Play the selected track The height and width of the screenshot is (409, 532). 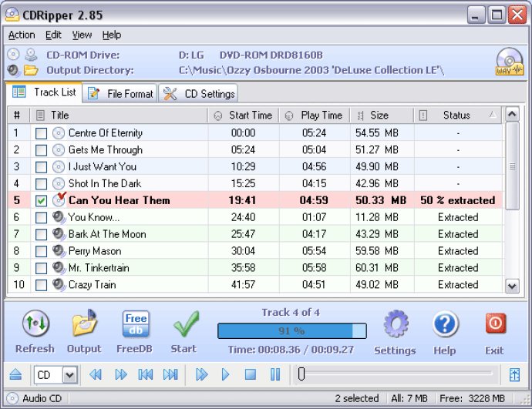coord(225,375)
